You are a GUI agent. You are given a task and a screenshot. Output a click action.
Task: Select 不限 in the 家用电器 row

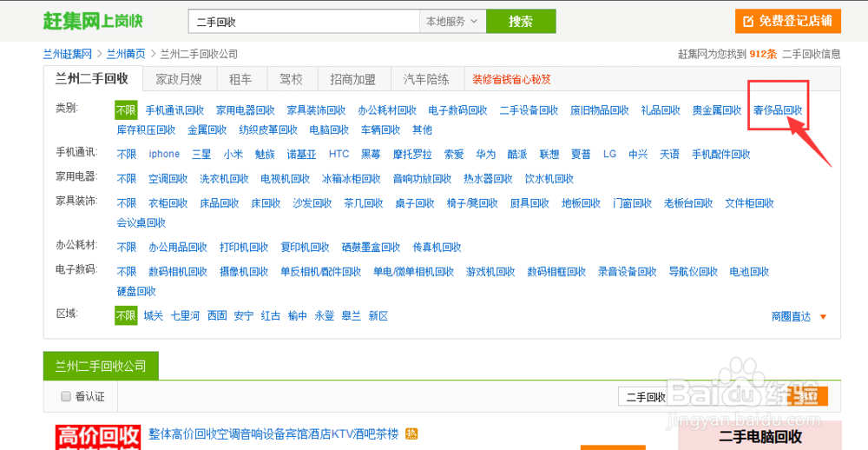coord(126,179)
